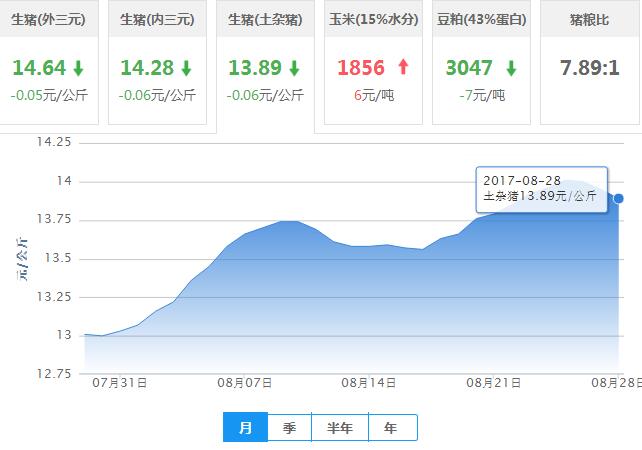The width and height of the screenshot is (642, 450).
Task: Click the 08月21日 axis label
Action: coord(493,383)
